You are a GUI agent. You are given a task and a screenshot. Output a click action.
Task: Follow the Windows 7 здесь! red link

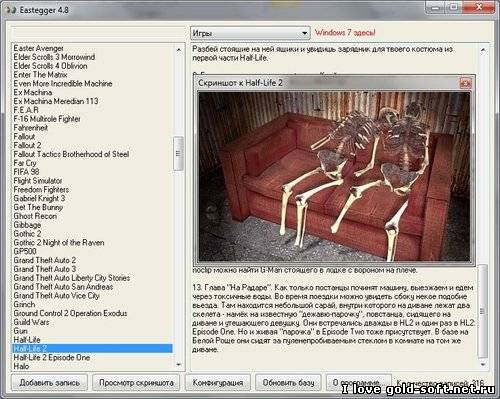click(x=345, y=33)
